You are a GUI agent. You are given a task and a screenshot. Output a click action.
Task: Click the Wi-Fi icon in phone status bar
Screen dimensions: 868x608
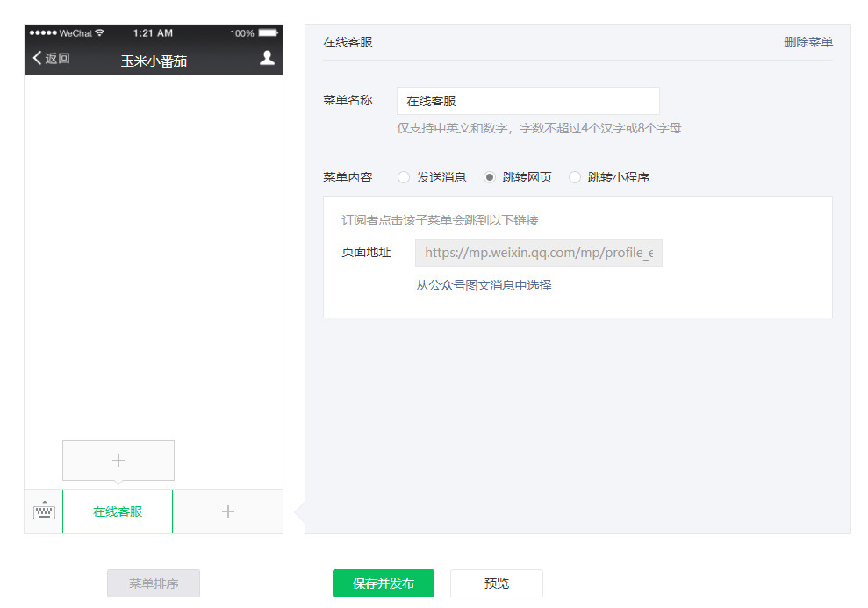[x=100, y=33]
